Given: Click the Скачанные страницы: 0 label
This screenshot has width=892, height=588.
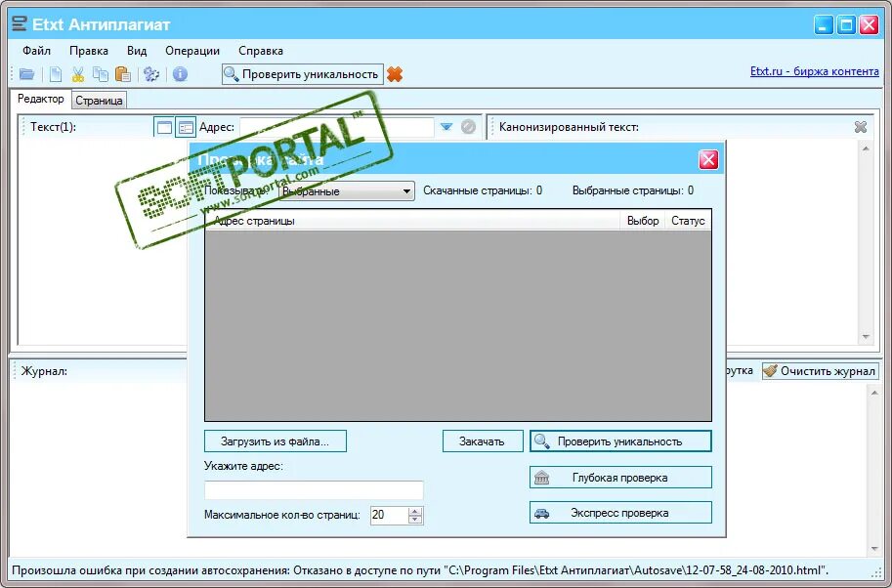Looking at the screenshot, I should pyautogui.click(x=483, y=190).
